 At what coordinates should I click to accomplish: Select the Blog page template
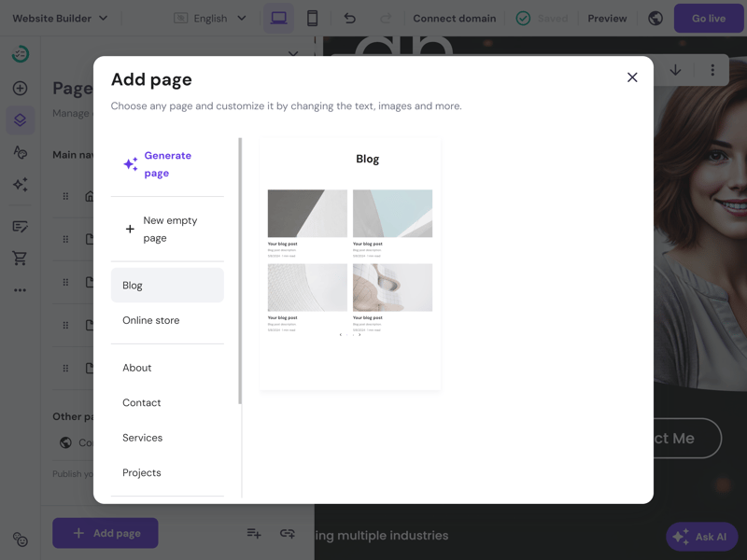[167, 286]
